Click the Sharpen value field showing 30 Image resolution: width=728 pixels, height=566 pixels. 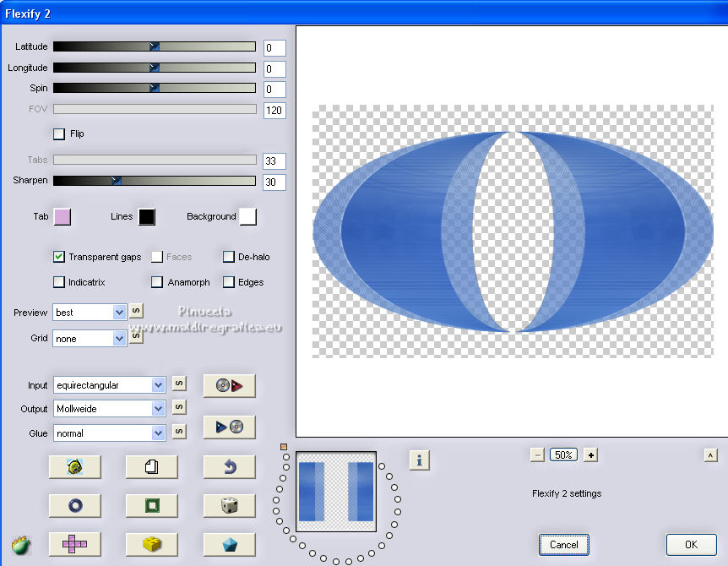(274, 182)
